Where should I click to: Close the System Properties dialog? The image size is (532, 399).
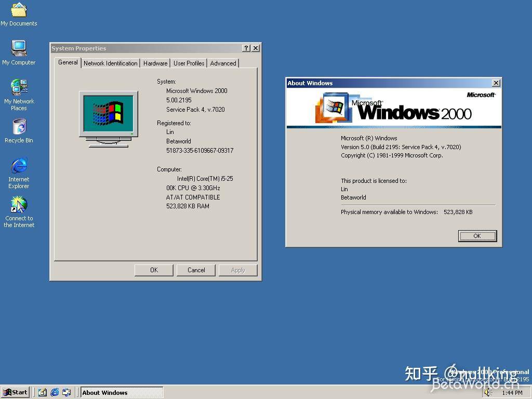point(256,48)
